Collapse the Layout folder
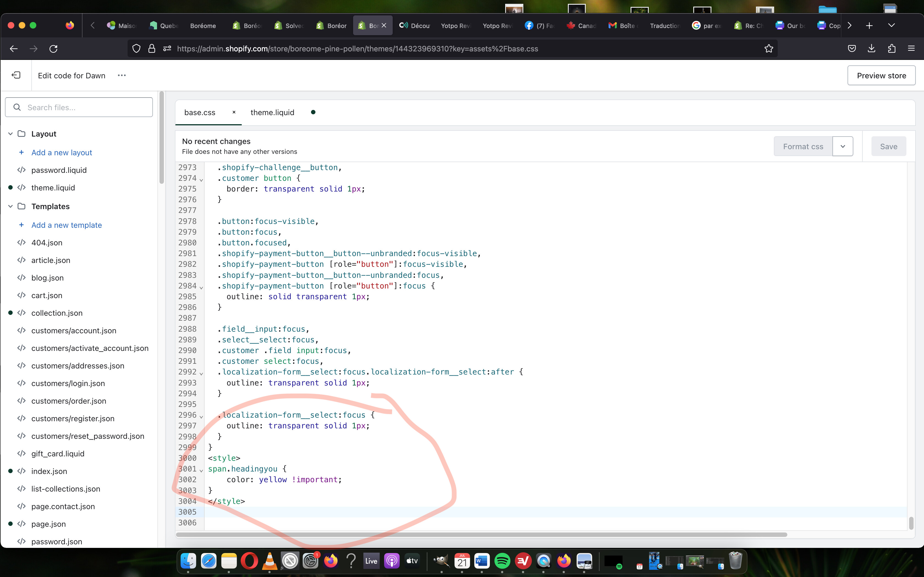Screen dimensions: 924x577 click(x=10, y=134)
